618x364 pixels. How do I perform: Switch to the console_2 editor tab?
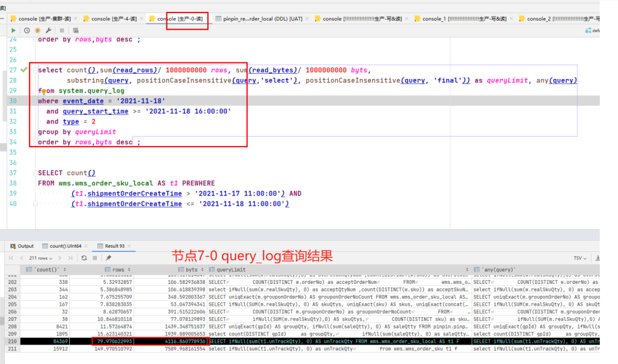click(x=560, y=18)
